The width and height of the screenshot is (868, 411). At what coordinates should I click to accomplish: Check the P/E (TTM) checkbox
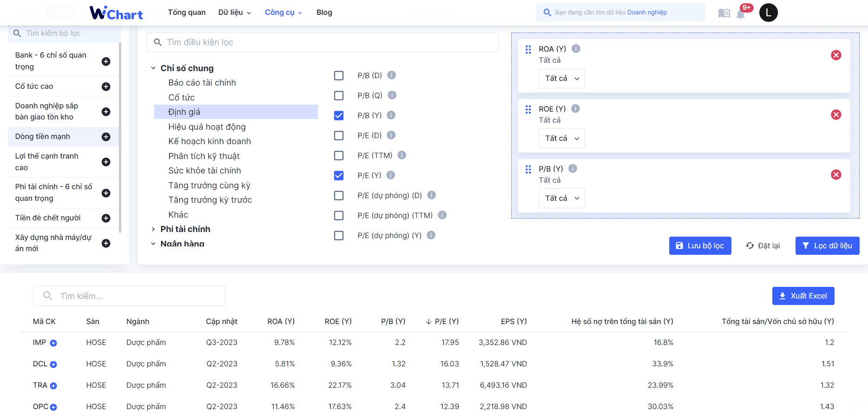pyautogui.click(x=339, y=155)
